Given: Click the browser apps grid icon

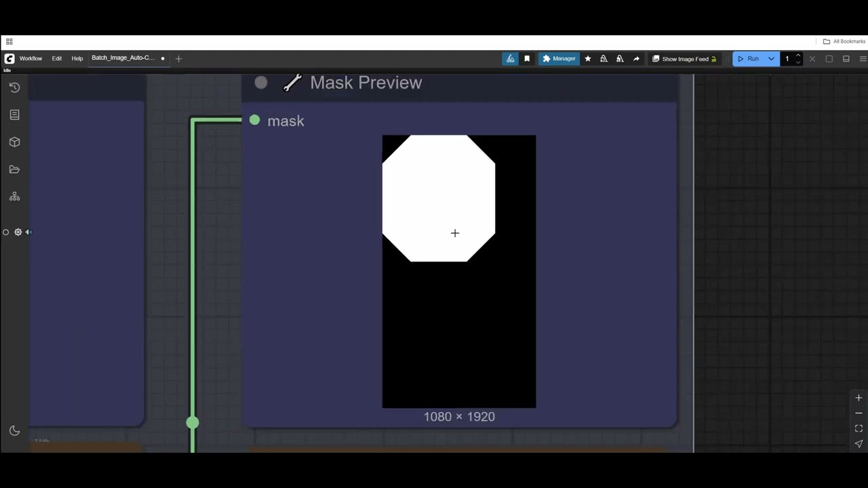Looking at the screenshot, I should click(9, 41).
